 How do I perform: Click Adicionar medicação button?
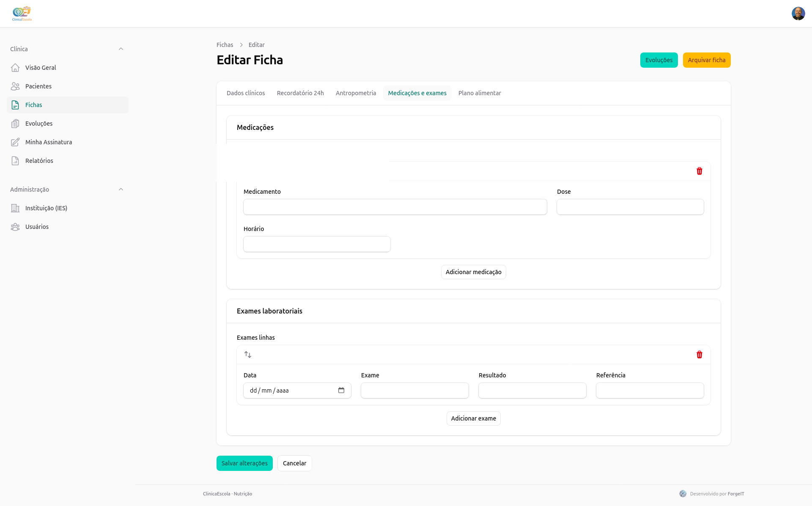[x=474, y=272]
